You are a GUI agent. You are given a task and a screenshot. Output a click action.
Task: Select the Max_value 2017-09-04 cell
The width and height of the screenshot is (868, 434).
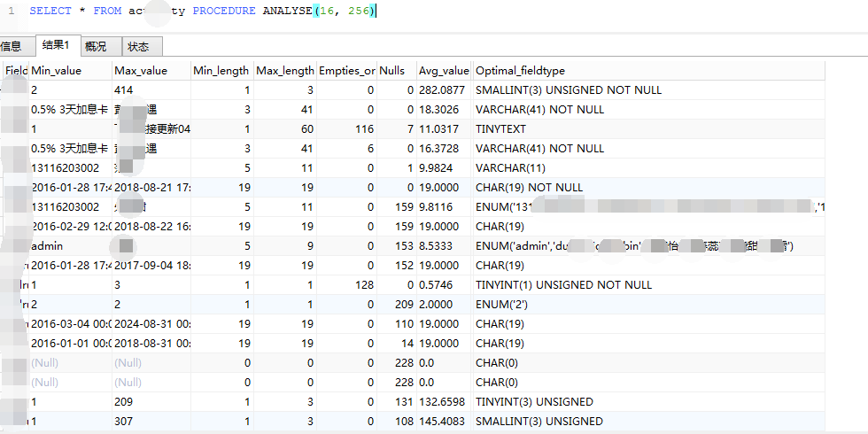tap(151, 265)
